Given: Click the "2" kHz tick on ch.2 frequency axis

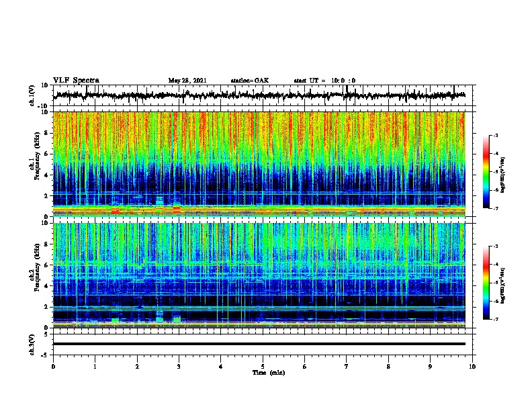Looking at the screenshot, I should pyautogui.click(x=46, y=307).
